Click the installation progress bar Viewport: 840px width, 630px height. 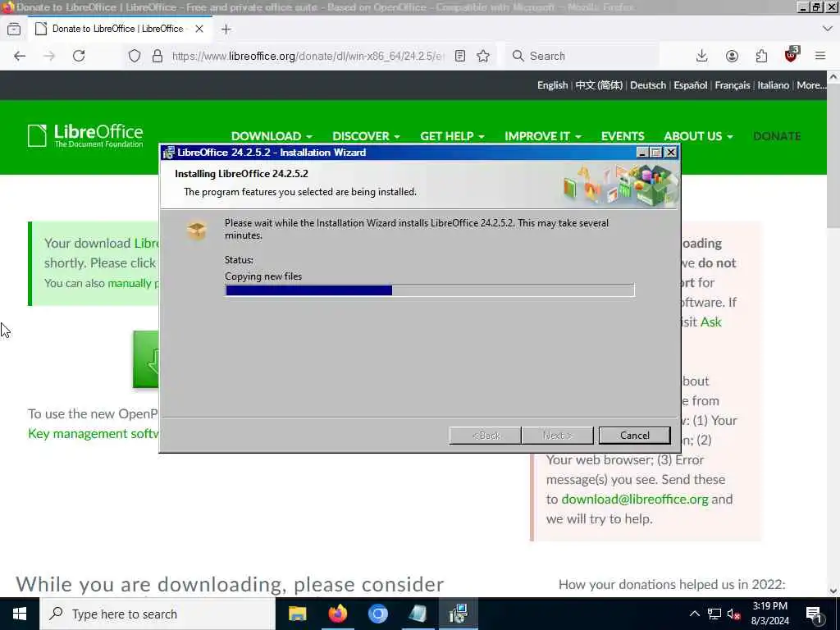coord(430,290)
